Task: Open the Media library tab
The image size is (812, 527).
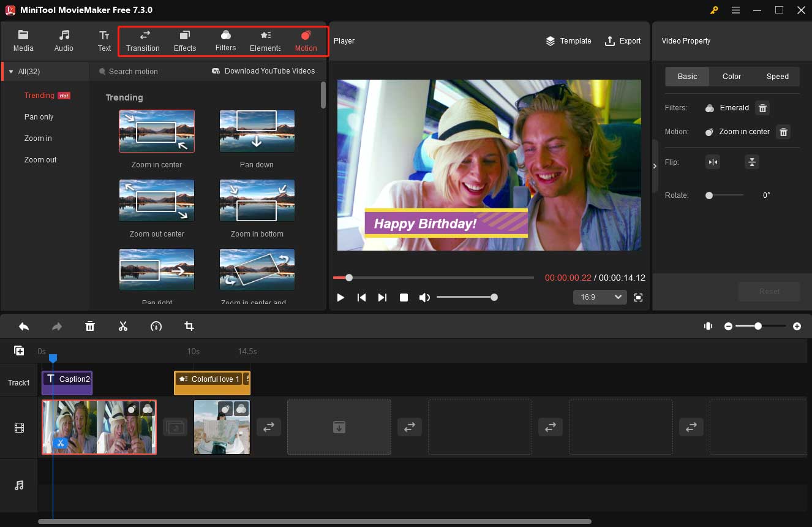Action: (x=23, y=41)
